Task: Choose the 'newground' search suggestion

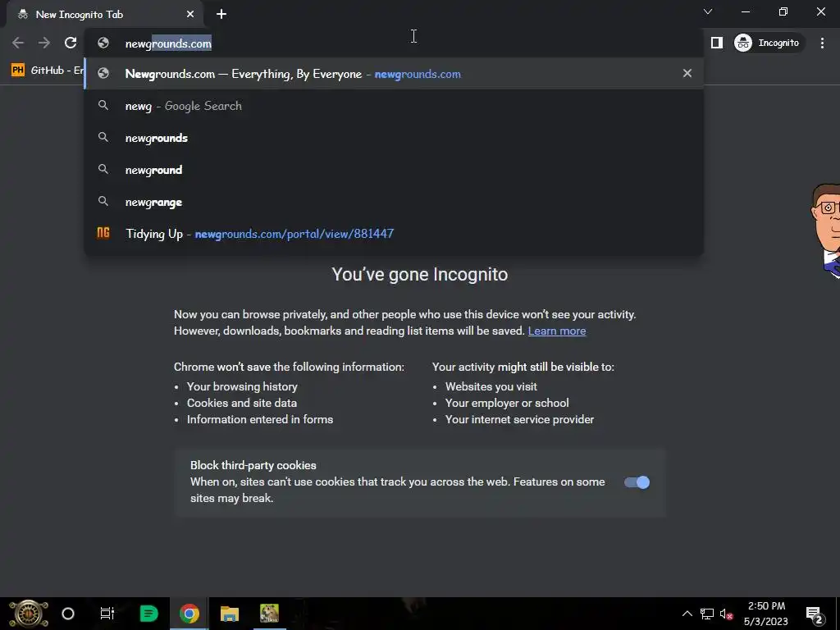Action: [x=394, y=171]
